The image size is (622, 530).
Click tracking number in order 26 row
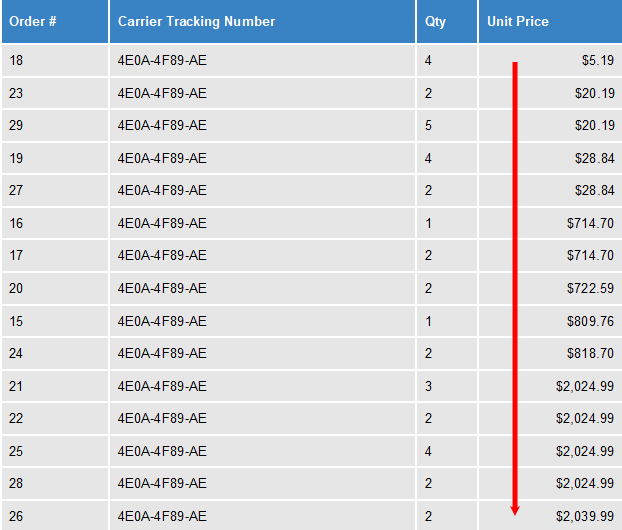click(162, 516)
